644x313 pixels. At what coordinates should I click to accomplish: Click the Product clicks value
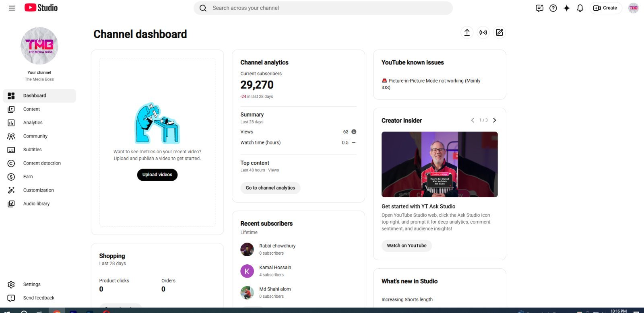click(x=101, y=289)
